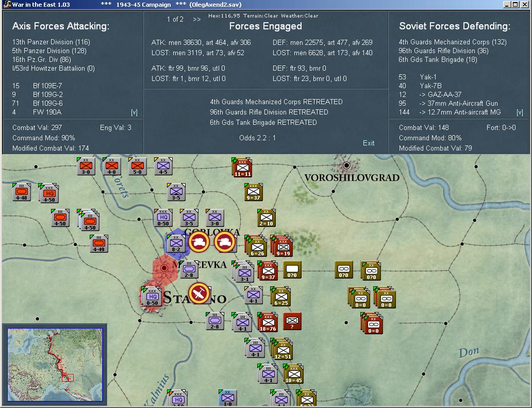Select the 6=26 Soviet stack counter
Viewport: 532px width, 408px height.
[x=257, y=246]
